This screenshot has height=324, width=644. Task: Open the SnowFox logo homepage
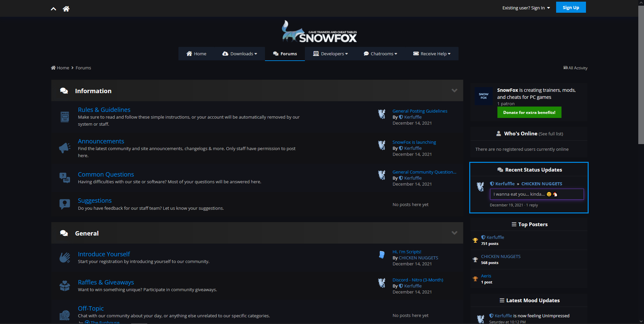pyautogui.click(x=319, y=32)
